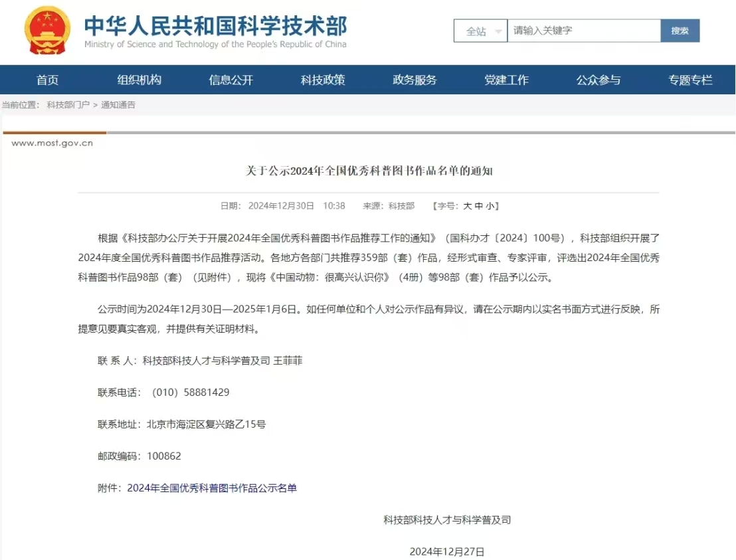Open the 科技政策 navigation item

(323, 80)
